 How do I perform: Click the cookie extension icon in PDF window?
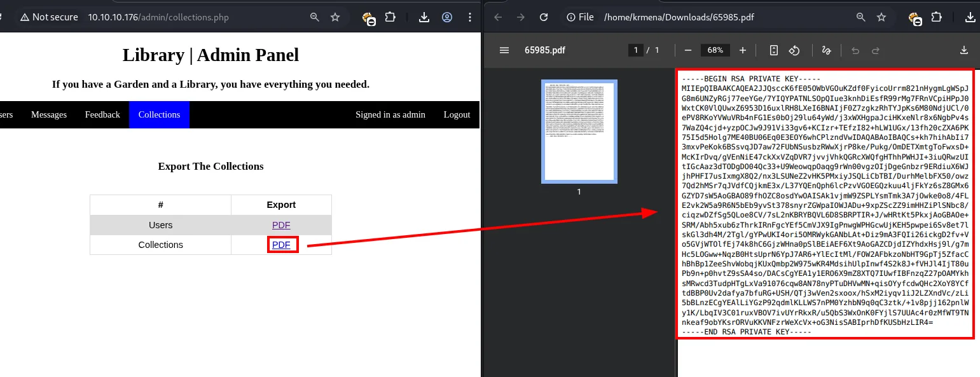pyautogui.click(x=916, y=18)
